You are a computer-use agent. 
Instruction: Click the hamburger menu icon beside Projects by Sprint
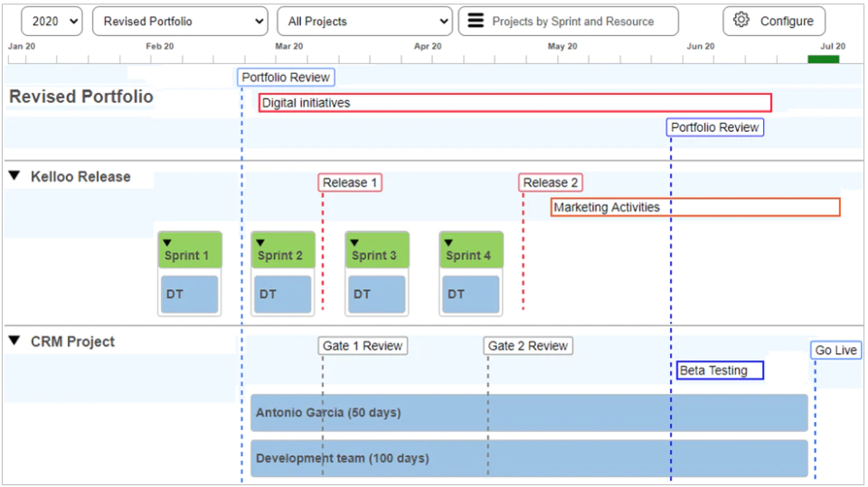point(476,21)
